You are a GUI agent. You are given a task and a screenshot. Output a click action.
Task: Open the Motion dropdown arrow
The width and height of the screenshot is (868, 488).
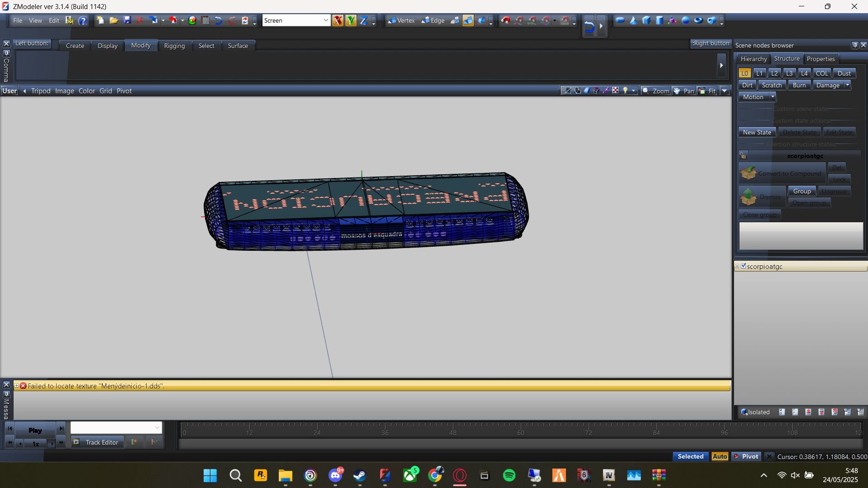pos(773,97)
